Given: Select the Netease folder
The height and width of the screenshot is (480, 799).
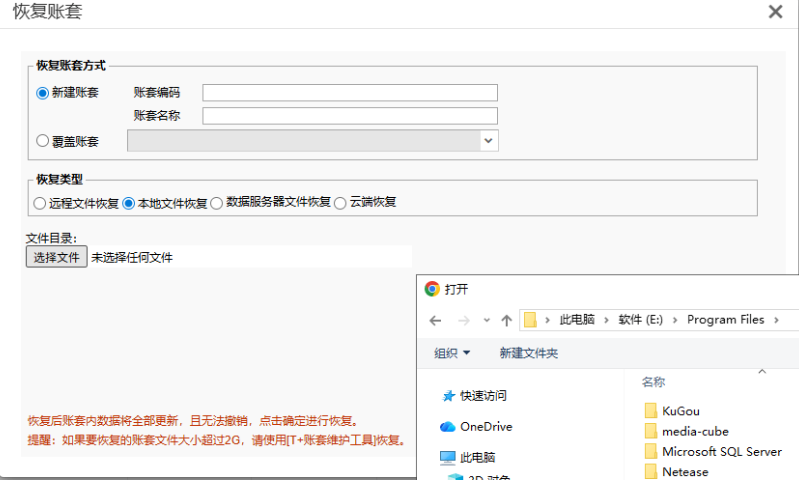Looking at the screenshot, I should tap(685, 472).
